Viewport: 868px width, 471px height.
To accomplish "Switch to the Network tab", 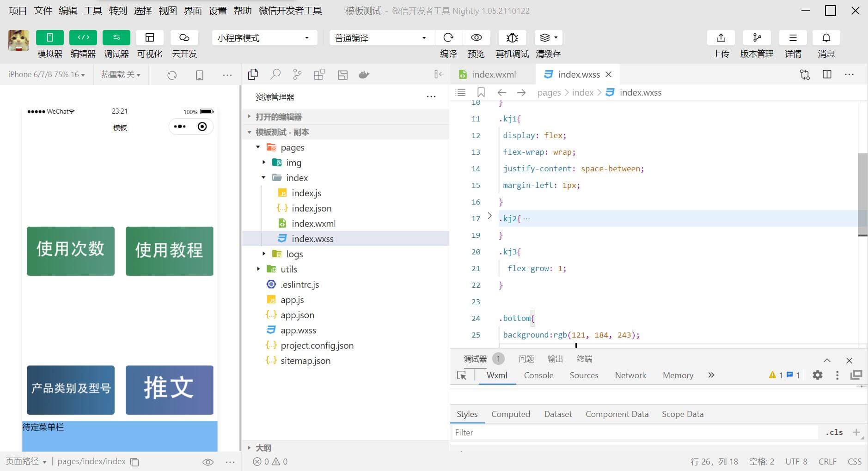I will tap(630, 375).
